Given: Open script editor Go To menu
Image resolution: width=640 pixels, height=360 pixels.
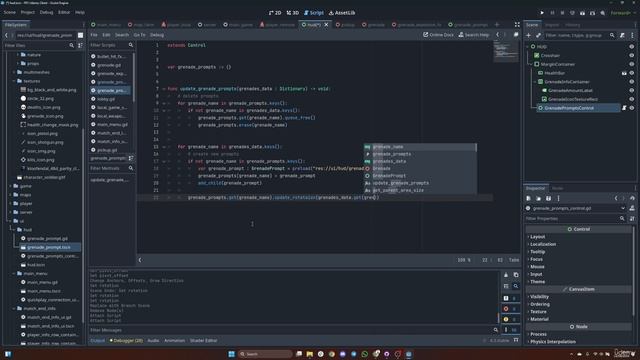Looking at the screenshot, I should pos(139,35).
